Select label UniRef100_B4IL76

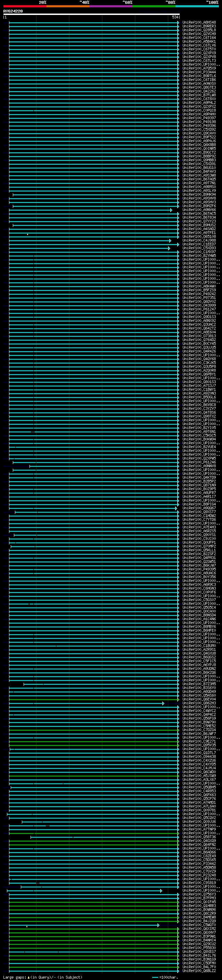click(199, 955)
